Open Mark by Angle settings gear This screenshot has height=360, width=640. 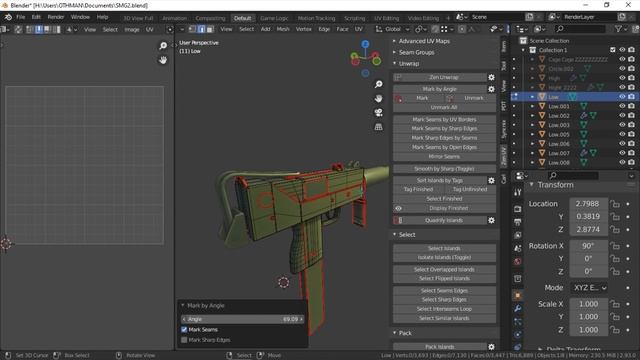[491, 89]
